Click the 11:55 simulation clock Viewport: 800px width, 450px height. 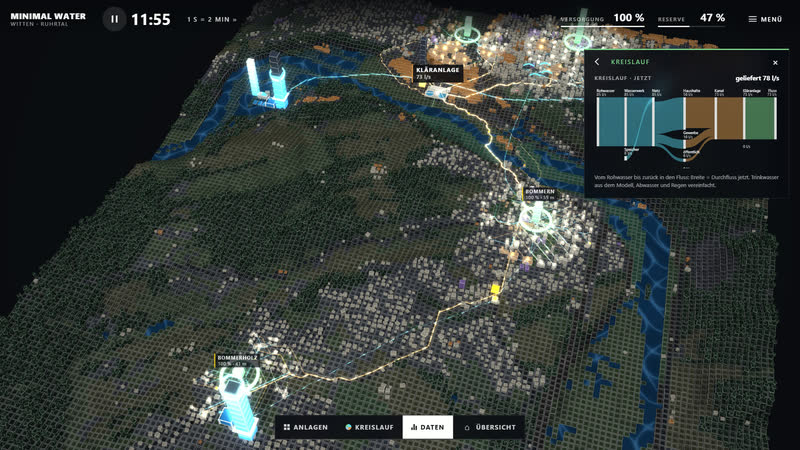(151, 19)
